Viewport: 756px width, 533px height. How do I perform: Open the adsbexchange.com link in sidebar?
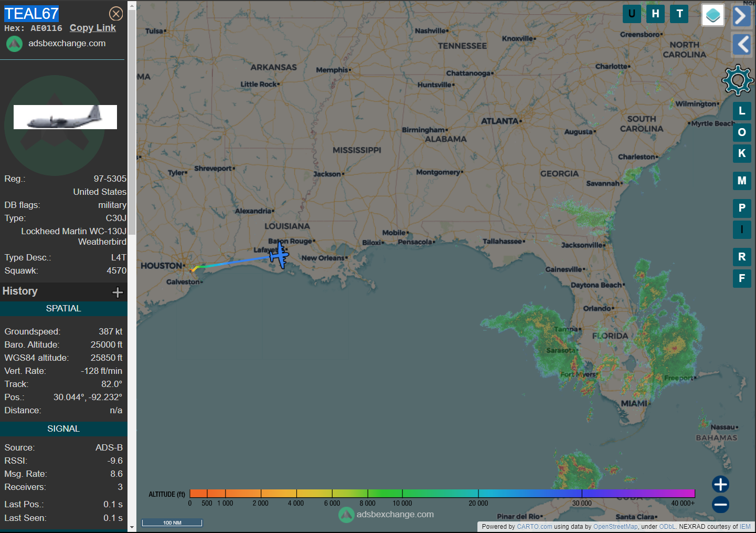point(67,43)
